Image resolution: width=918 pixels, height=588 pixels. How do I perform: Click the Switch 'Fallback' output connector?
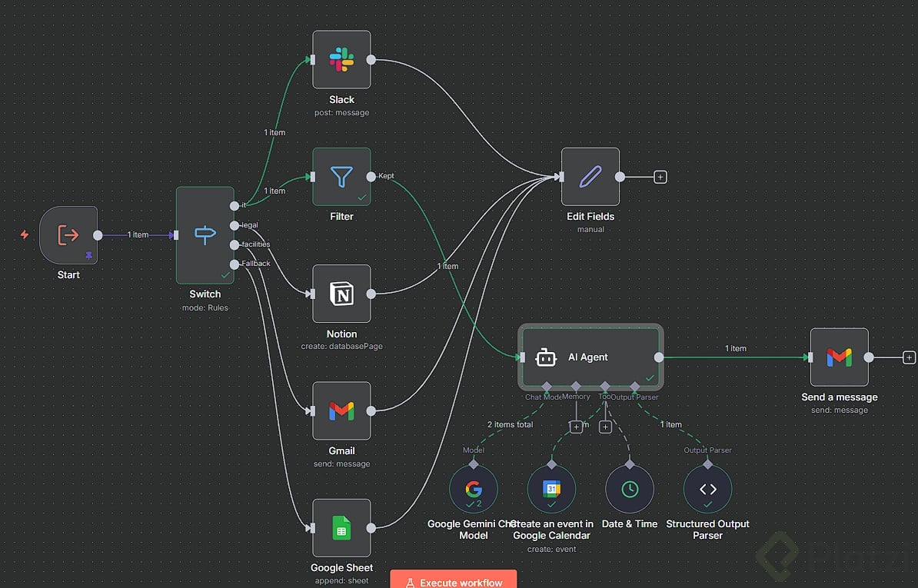pos(234,264)
